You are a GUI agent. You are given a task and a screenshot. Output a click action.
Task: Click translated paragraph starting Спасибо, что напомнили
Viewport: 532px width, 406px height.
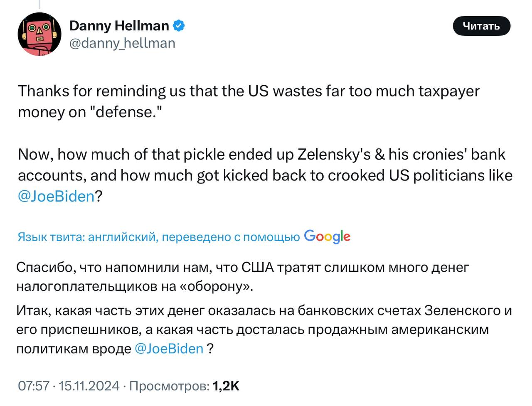pos(242,267)
